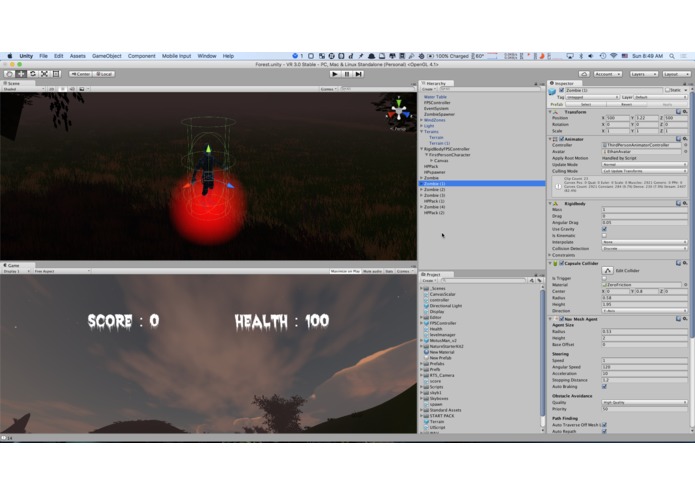This screenshot has width=695, height=494.
Task: Open the GameObject menu
Action: pyautogui.click(x=106, y=56)
